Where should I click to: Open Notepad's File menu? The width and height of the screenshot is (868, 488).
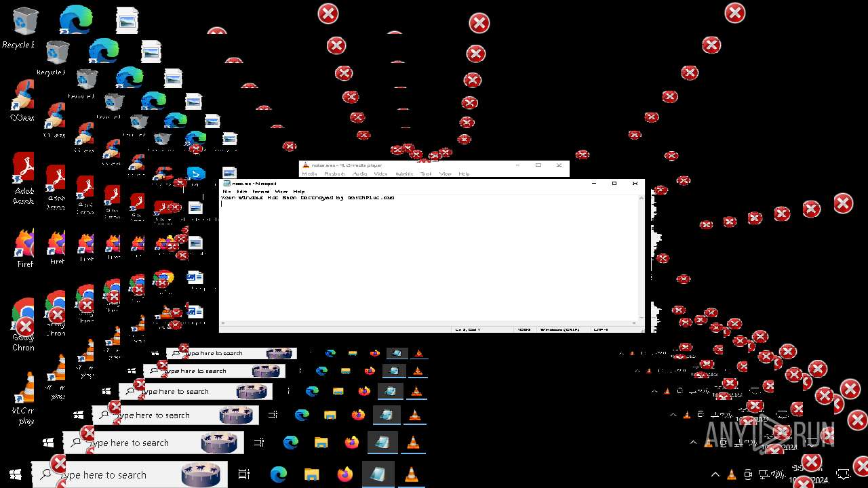227,192
